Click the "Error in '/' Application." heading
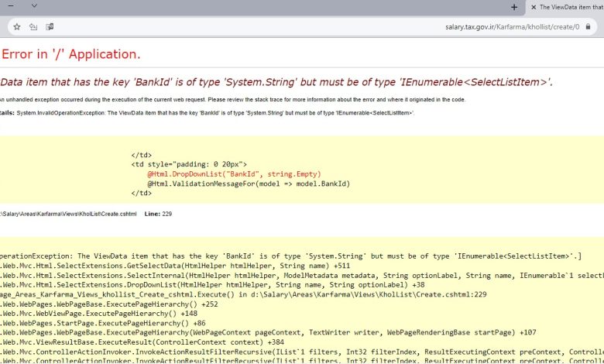 tap(71, 54)
